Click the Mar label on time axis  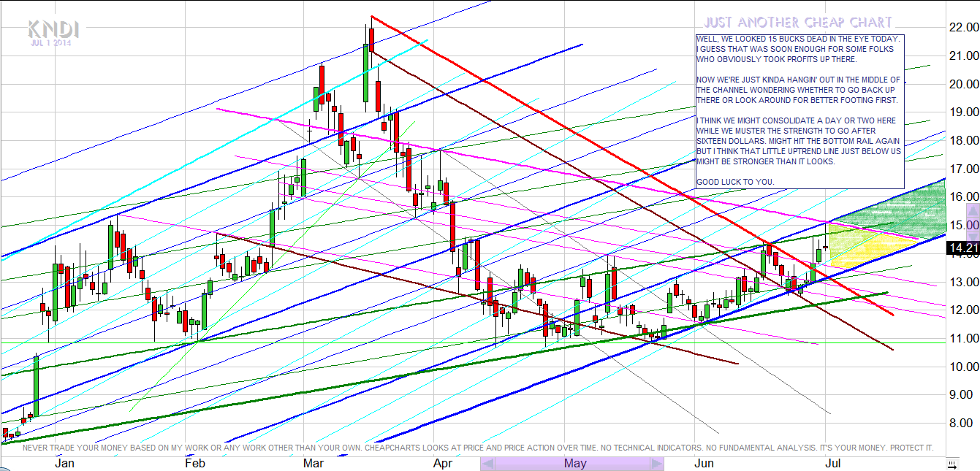click(x=314, y=464)
